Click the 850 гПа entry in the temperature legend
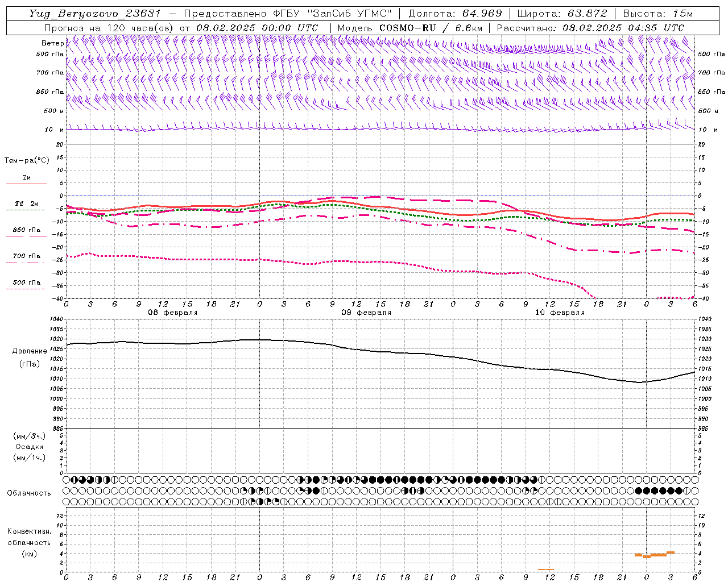 click(26, 230)
